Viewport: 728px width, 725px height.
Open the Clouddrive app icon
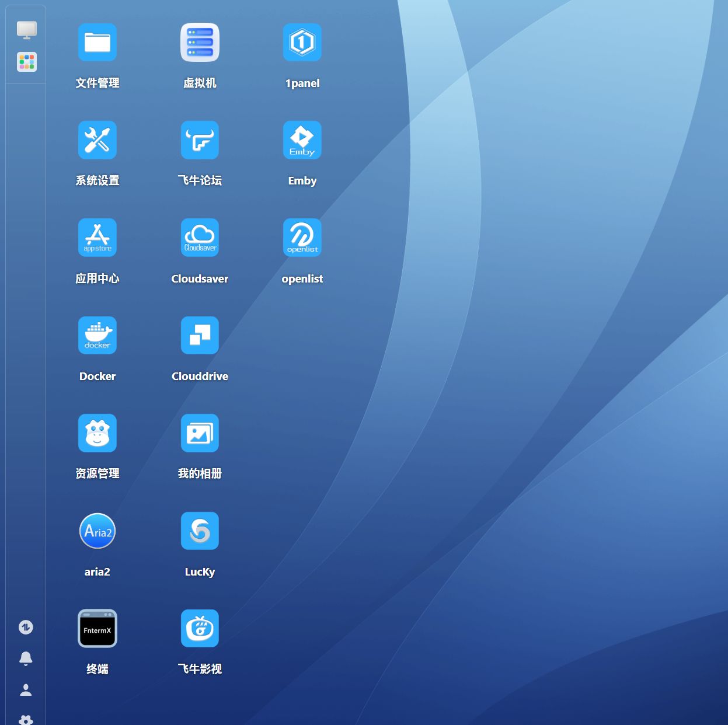(x=200, y=335)
